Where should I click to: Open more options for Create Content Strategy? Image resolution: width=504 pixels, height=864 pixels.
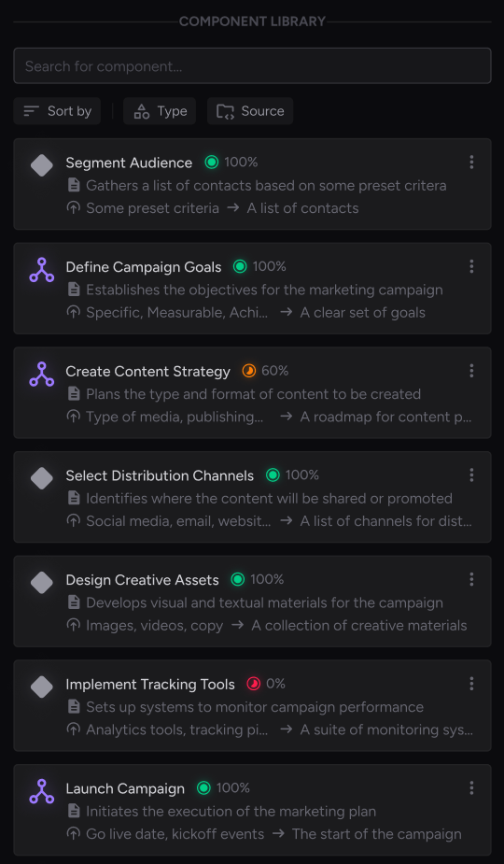point(471,371)
